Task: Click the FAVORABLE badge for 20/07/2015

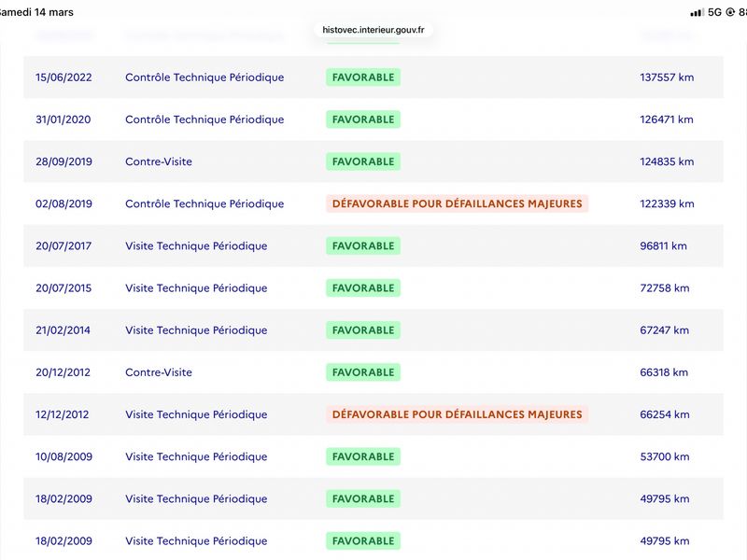Action: [363, 288]
